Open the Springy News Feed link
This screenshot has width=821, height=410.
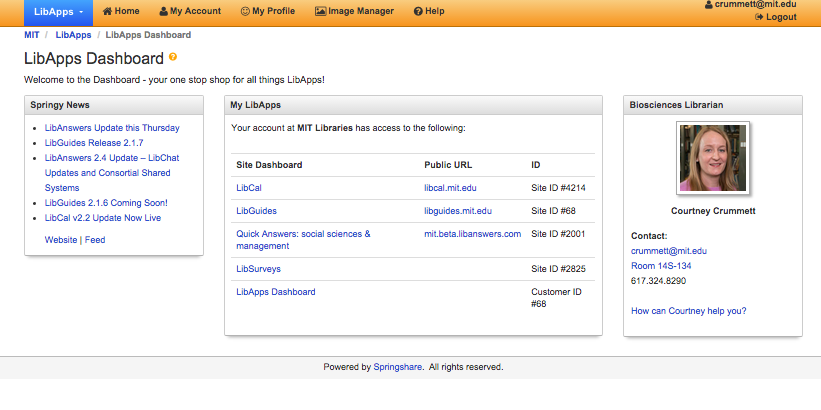coord(95,240)
